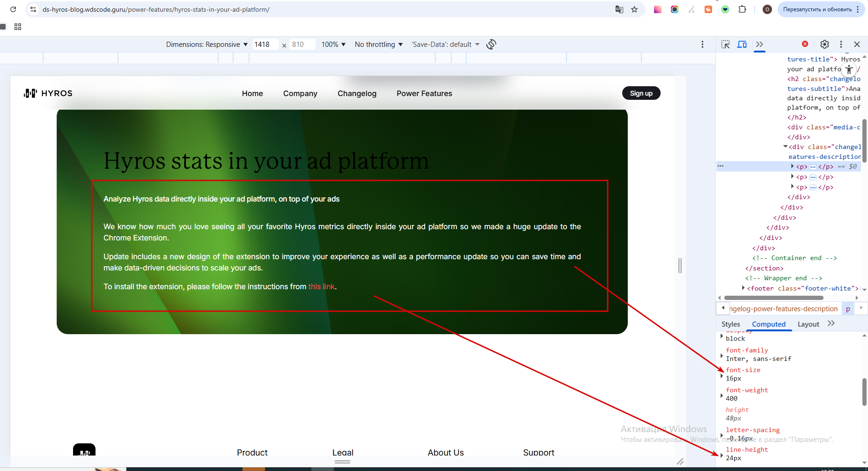
Task: Go to Home in site navigation
Action: 252,93
